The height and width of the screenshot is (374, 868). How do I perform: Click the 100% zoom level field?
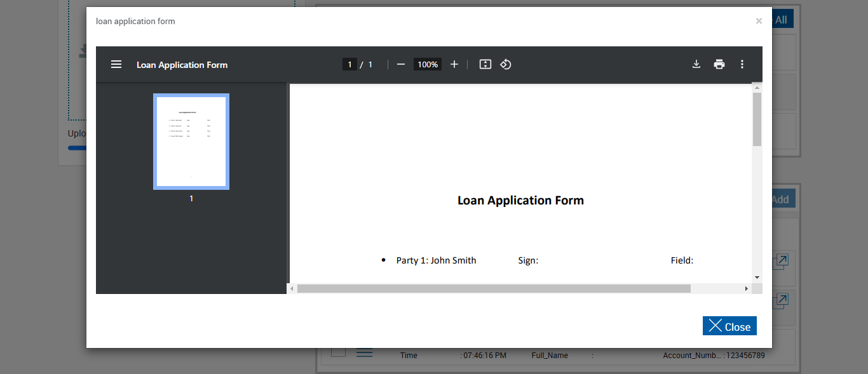(x=428, y=64)
